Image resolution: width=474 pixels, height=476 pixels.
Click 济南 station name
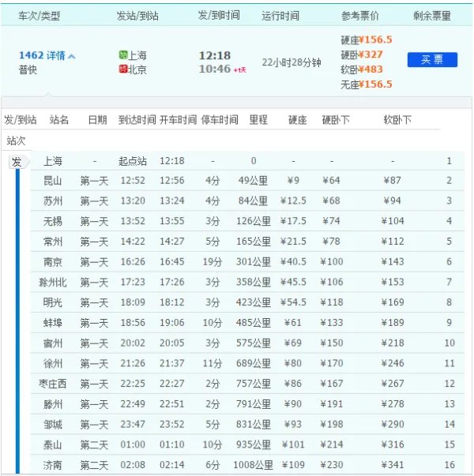[53, 466]
